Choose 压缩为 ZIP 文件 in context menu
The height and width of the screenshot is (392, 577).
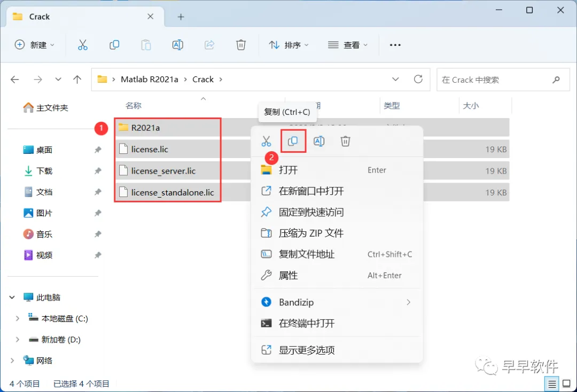[337, 233]
